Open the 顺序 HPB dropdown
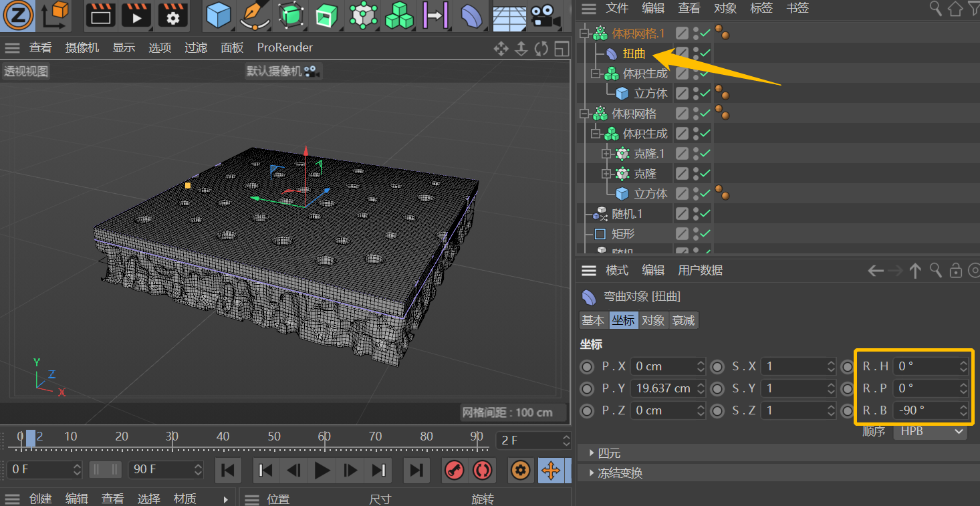Image resolution: width=980 pixels, height=506 pixels. click(x=931, y=431)
